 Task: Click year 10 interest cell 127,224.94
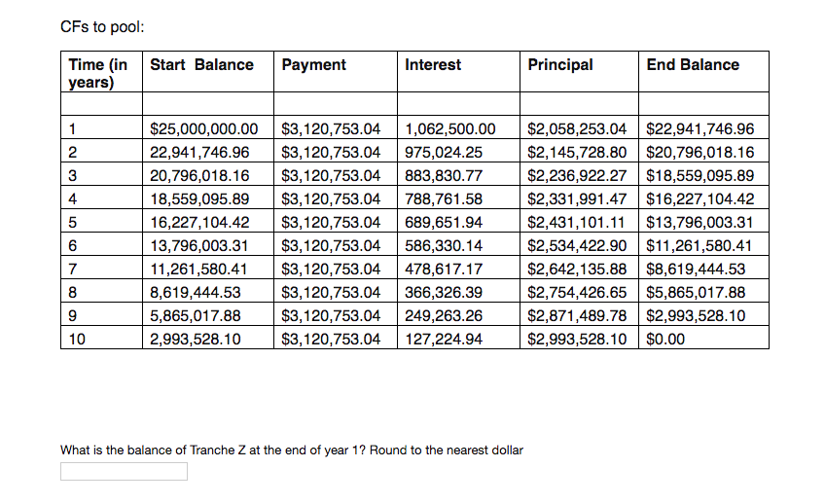pos(444,340)
